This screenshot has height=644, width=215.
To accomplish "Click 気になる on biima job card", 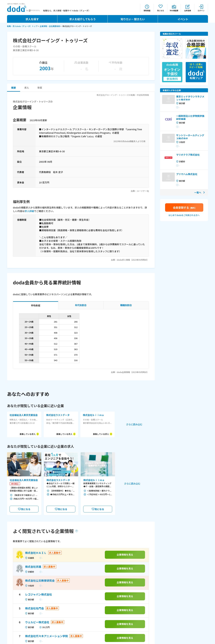I will click(x=98, y=509).
